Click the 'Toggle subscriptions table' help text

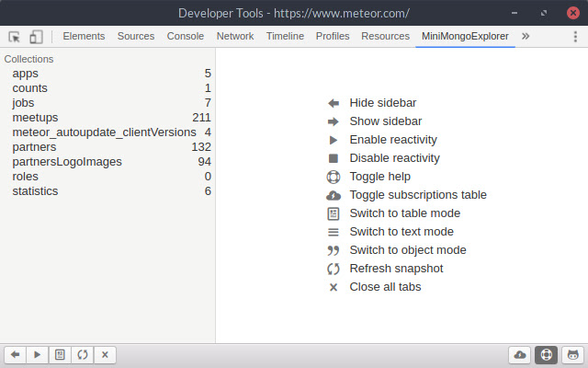tap(418, 195)
